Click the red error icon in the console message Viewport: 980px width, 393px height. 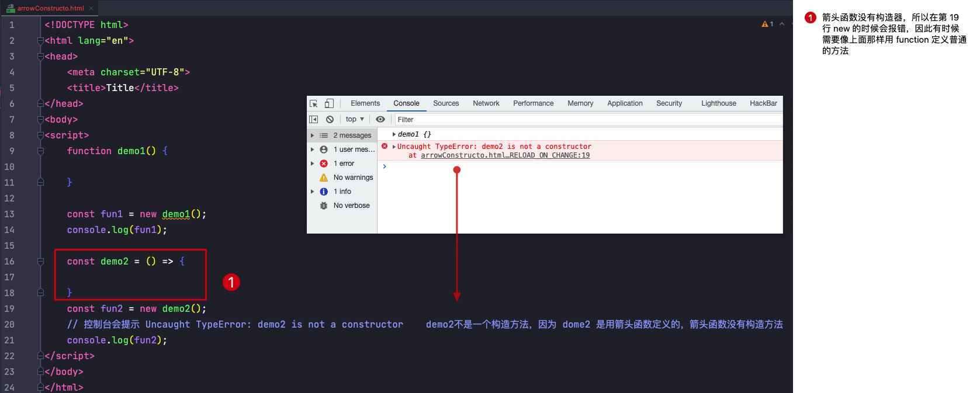(x=385, y=146)
